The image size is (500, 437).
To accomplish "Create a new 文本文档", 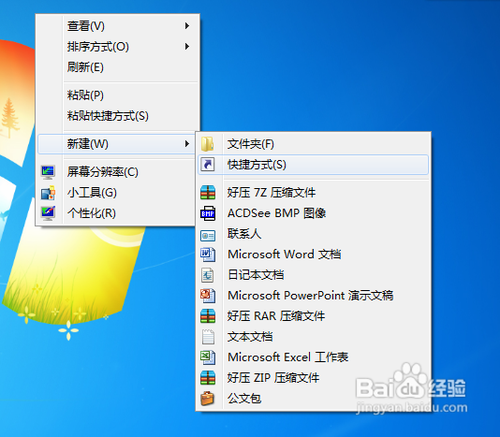I will coord(313,337).
